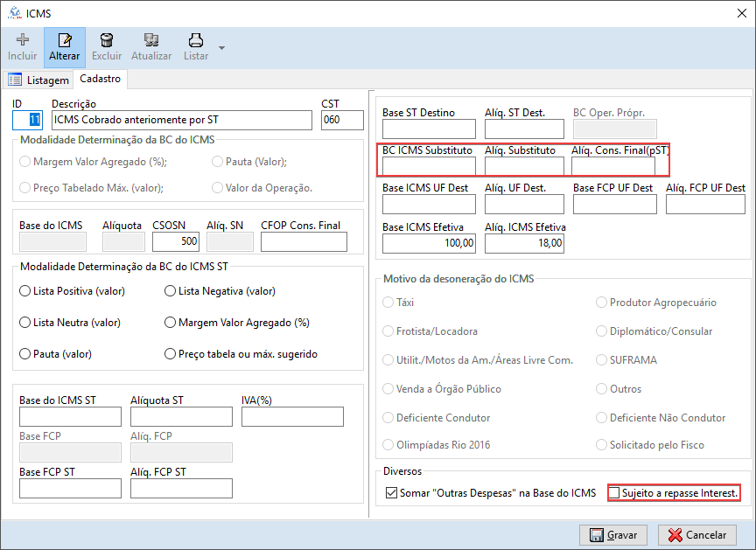The height and width of the screenshot is (550, 756).
Task: Open the Cadastro tab
Action: (x=100, y=80)
